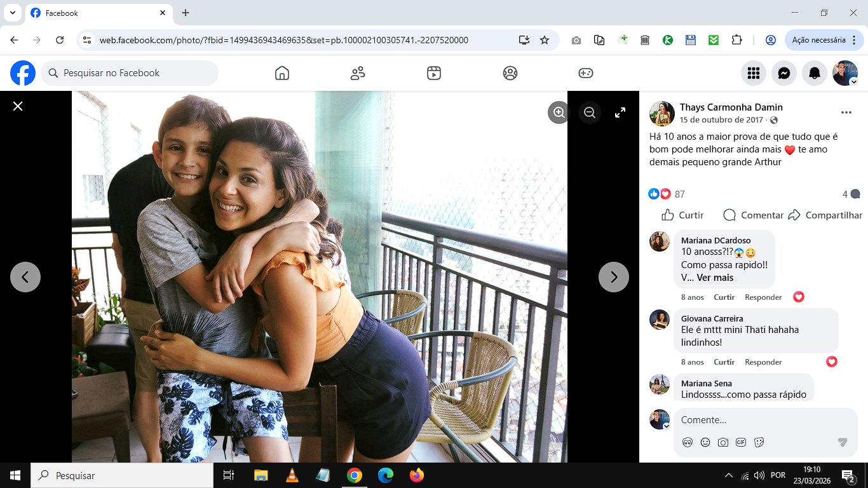Go to Facebook Home tab
Screen dimensions: 868x488
[282, 73]
